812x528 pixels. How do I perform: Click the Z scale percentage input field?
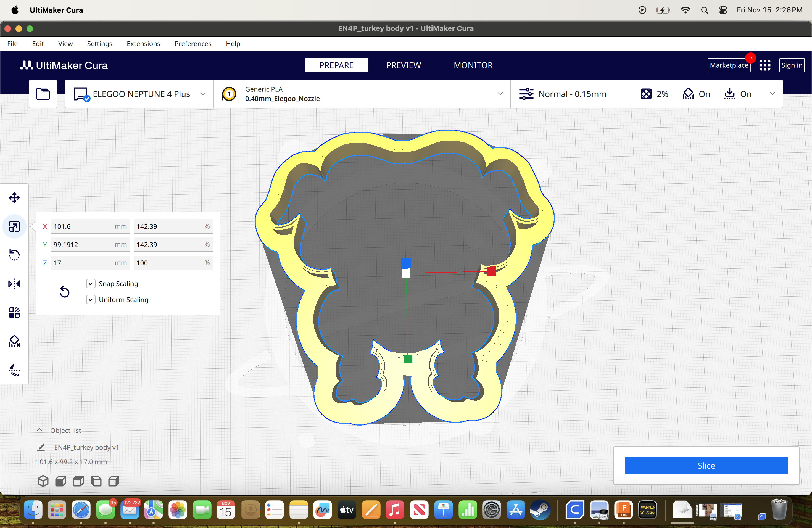pyautogui.click(x=173, y=263)
